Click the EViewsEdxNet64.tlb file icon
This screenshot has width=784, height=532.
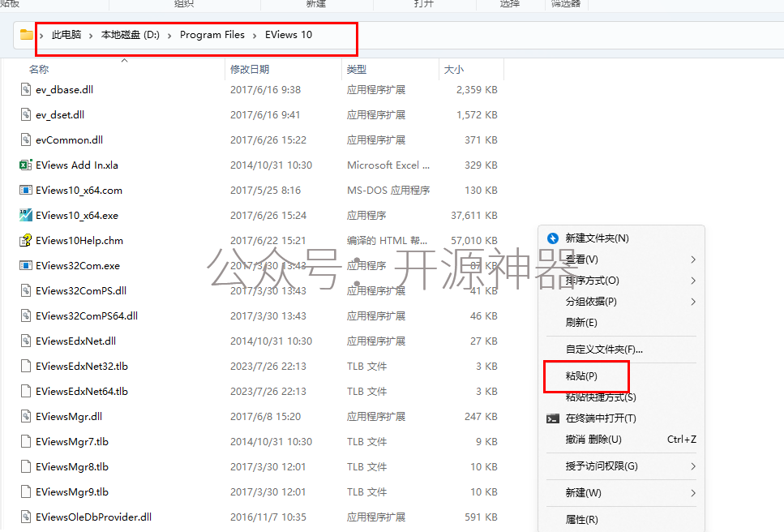tap(26, 391)
